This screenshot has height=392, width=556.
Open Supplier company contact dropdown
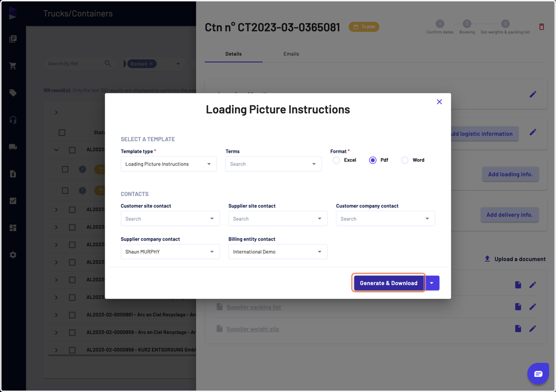click(x=170, y=252)
